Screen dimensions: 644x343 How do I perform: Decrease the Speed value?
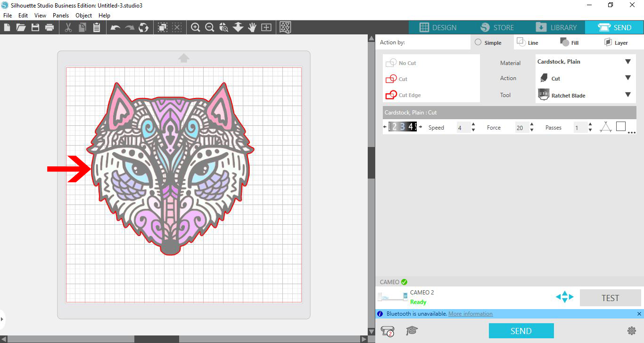[x=473, y=130]
